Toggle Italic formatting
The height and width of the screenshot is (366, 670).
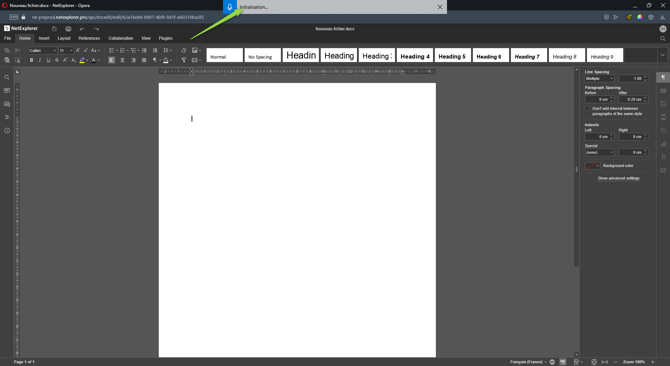tap(40, 60)
